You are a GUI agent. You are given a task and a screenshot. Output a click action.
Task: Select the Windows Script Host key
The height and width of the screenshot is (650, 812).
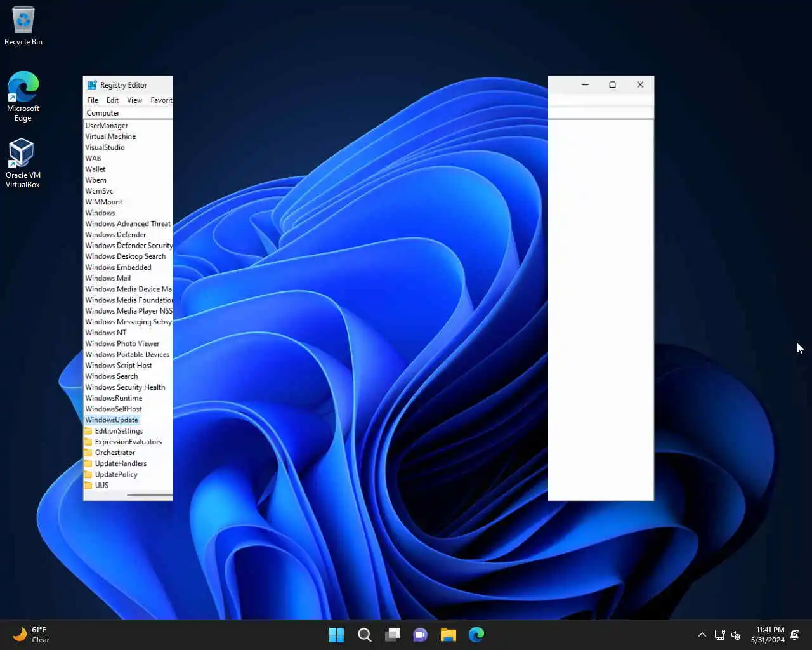click(119, 366)
